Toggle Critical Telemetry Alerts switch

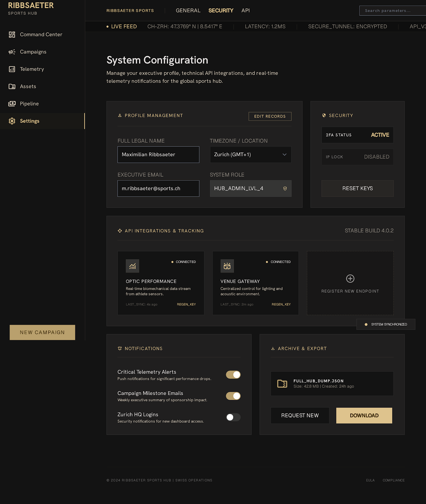point(233,375)
